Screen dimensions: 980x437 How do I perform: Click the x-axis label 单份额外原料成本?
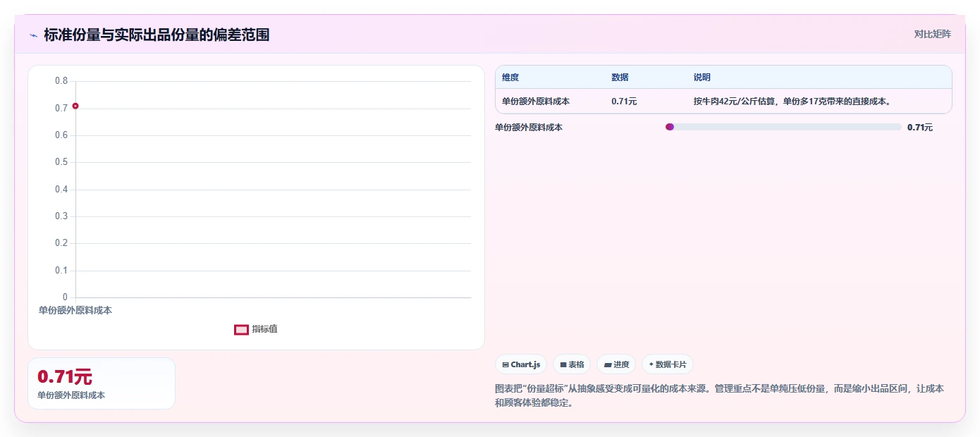click(75, 310)
